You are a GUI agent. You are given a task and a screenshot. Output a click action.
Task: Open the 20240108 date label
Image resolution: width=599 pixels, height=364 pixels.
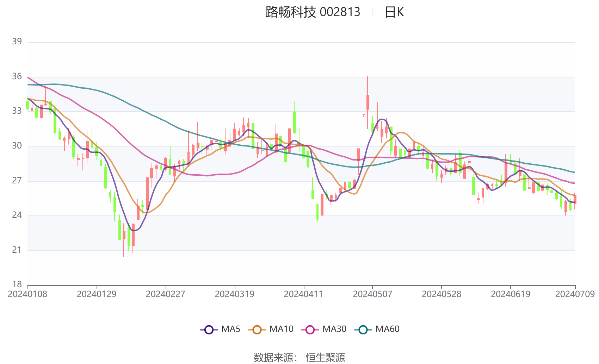[x=26, y=293]
